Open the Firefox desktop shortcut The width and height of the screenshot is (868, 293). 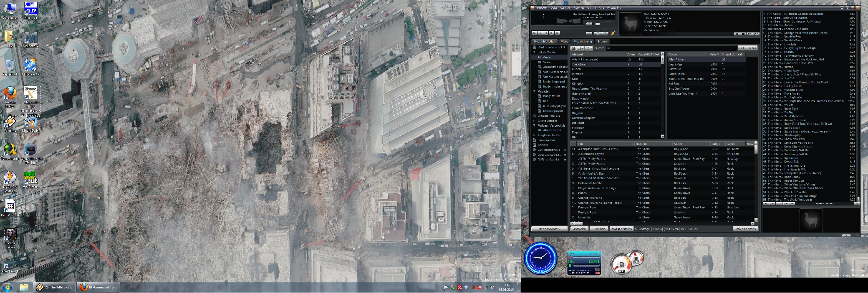click(x=10, y=96)
